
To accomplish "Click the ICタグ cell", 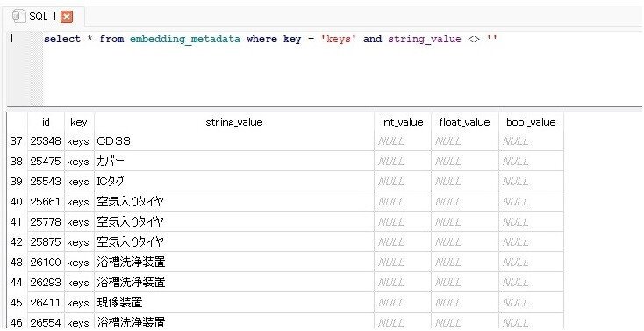I will tap(234, 182).
